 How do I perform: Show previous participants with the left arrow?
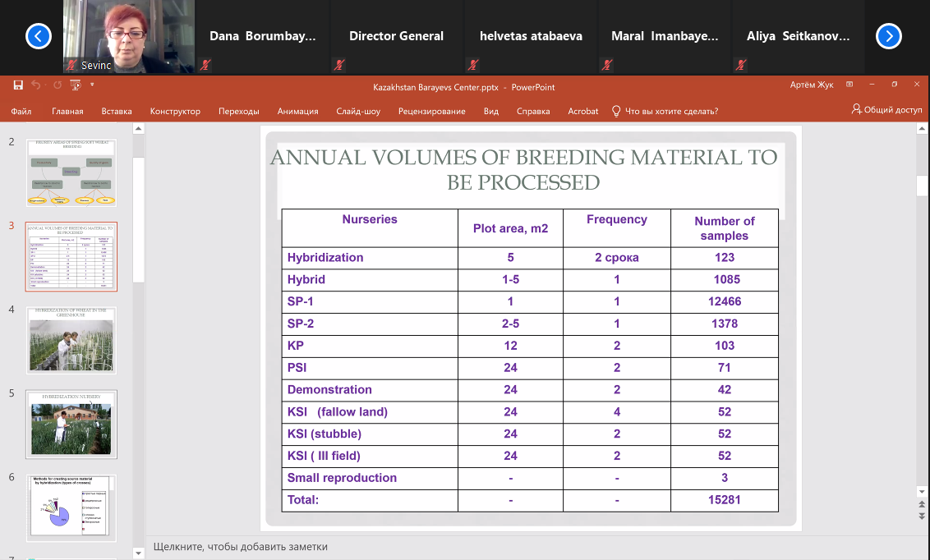39,36
